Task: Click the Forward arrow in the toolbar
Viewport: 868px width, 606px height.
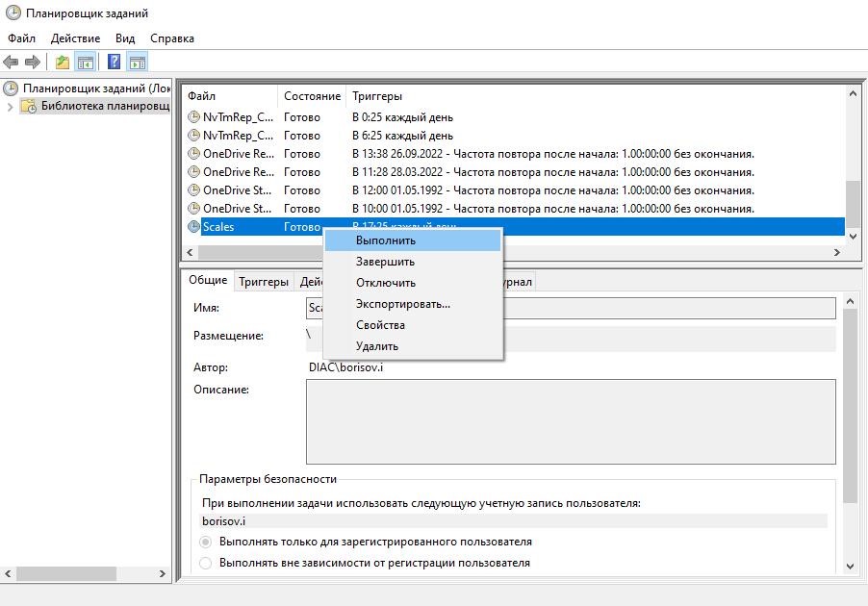Action: click(x=33, y=62)
